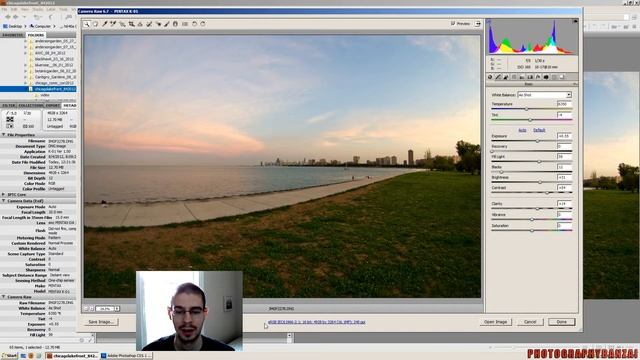Viewport: 640px width, 360px height.
Task: Open the Camera Calibration panel icon
Action: pyautogui.click(x=546, y=77)
